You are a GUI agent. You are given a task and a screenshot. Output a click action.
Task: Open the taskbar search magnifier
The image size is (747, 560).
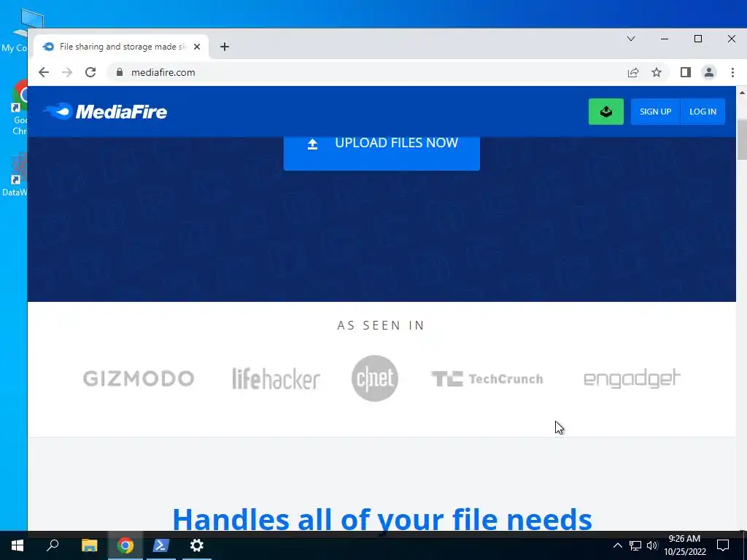[53, 545]
